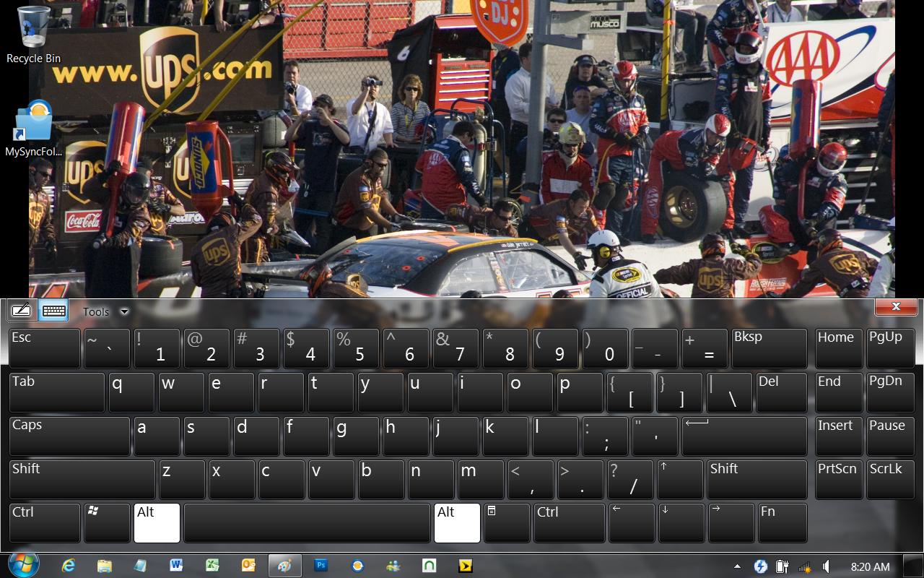Toggle the left Shift key
Image resolution: width=924 pixels, height=578 pixels.
82,480
